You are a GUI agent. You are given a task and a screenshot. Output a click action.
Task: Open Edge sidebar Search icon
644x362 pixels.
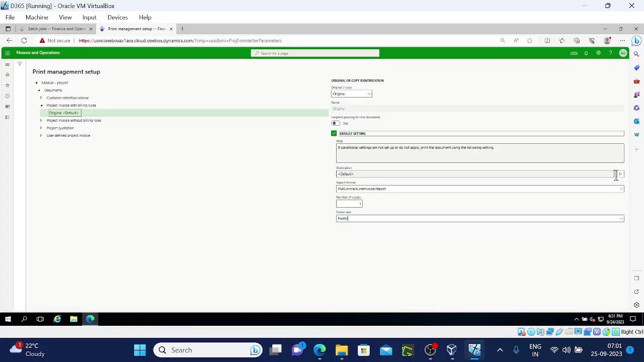tap(636, 54)
